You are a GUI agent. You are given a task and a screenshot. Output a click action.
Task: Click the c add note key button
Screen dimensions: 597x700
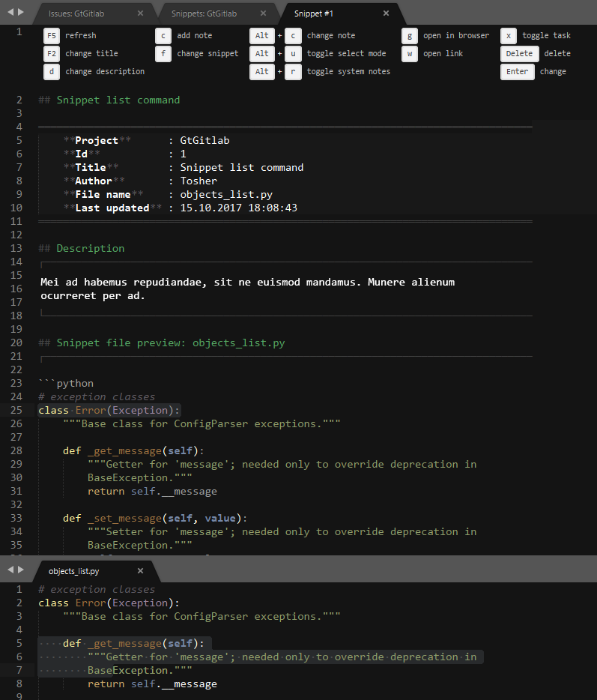click(163, 36)
